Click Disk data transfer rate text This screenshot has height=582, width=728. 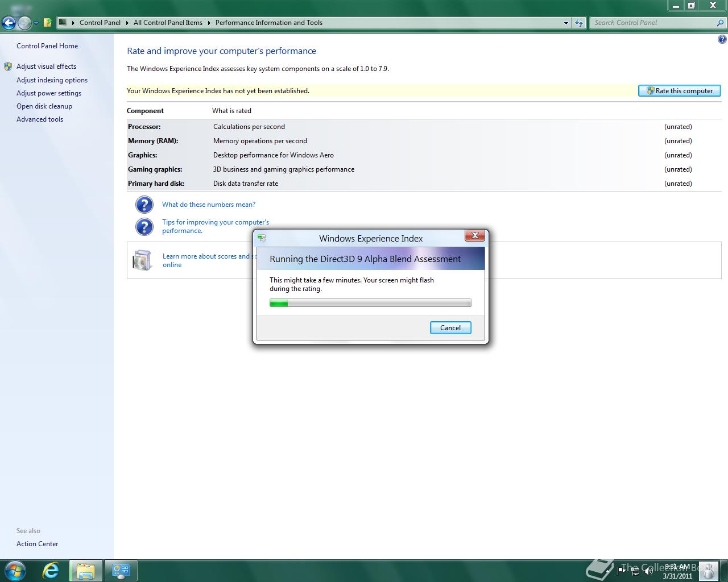click(x=246, y=184)
